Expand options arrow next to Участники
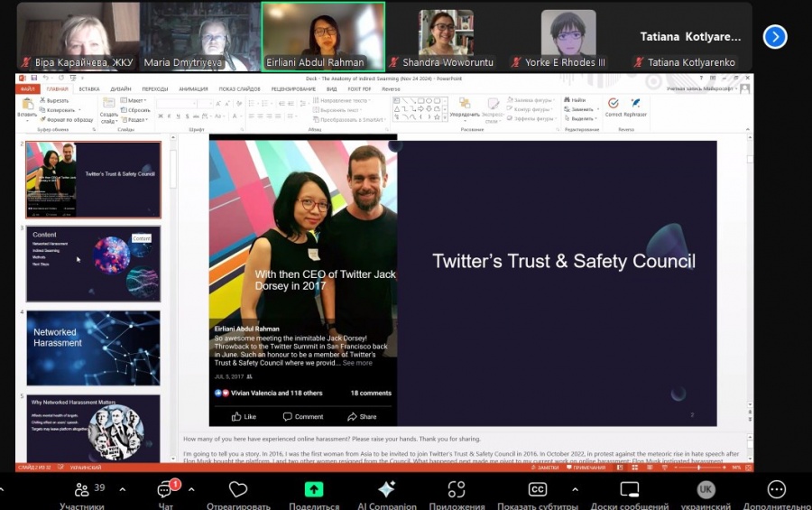The height and width of the screenshot is (510, 812). 123,489
